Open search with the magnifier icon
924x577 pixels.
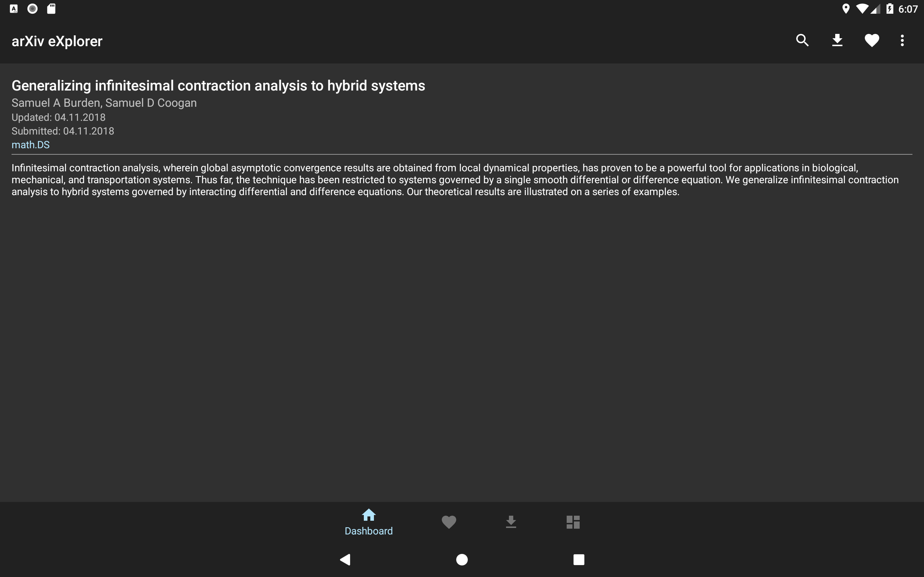(802, 40)
